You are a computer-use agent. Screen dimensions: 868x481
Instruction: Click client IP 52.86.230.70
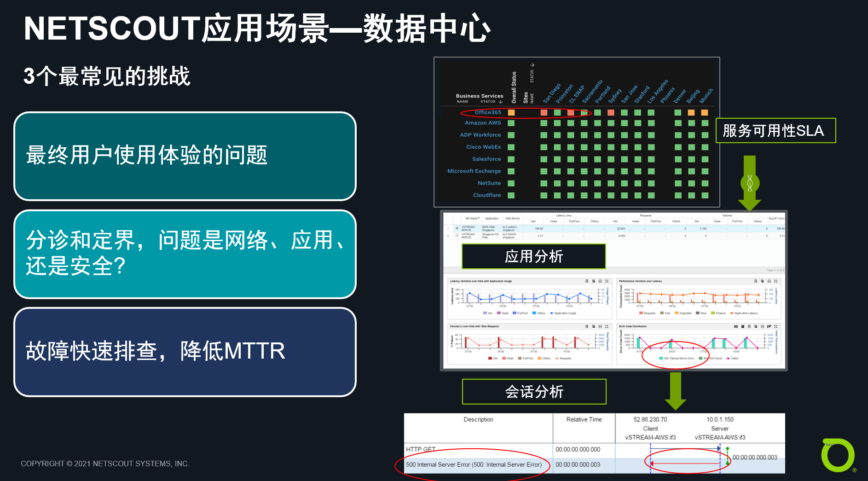click(x=650, y=419)
